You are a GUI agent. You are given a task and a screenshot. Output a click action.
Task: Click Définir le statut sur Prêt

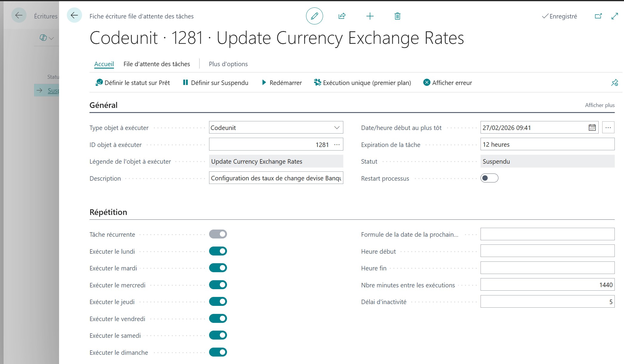pos(132,83)
